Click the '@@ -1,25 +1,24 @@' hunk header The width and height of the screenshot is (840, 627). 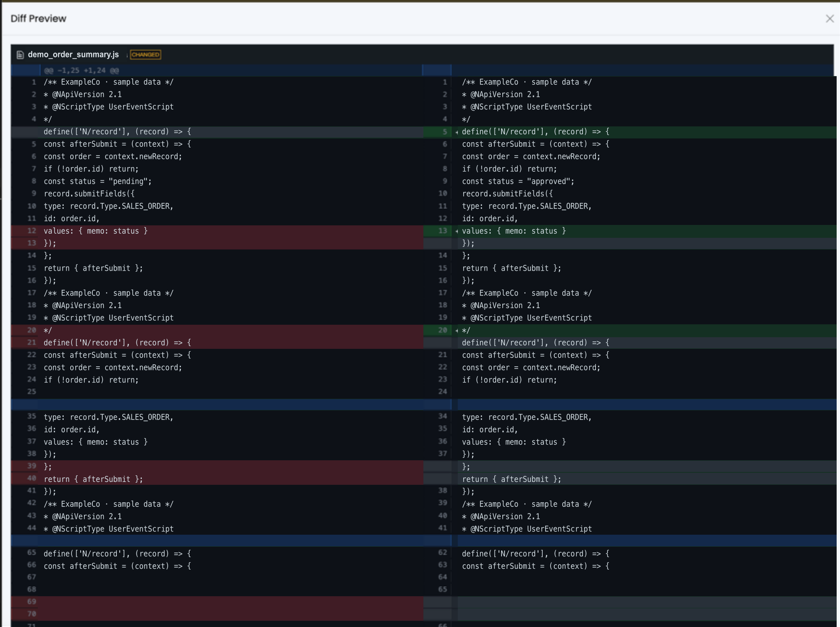click(x=82, y=70)
